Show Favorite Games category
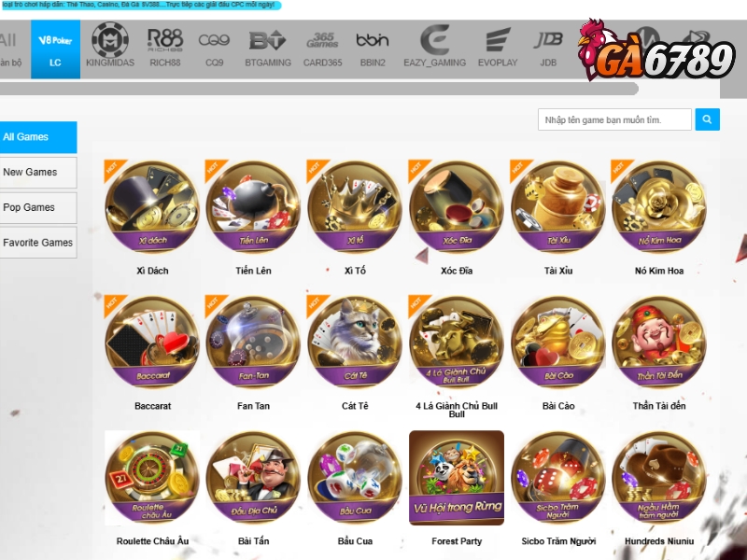The width and height of the screenshot is (747, 560). click(37, 243)
